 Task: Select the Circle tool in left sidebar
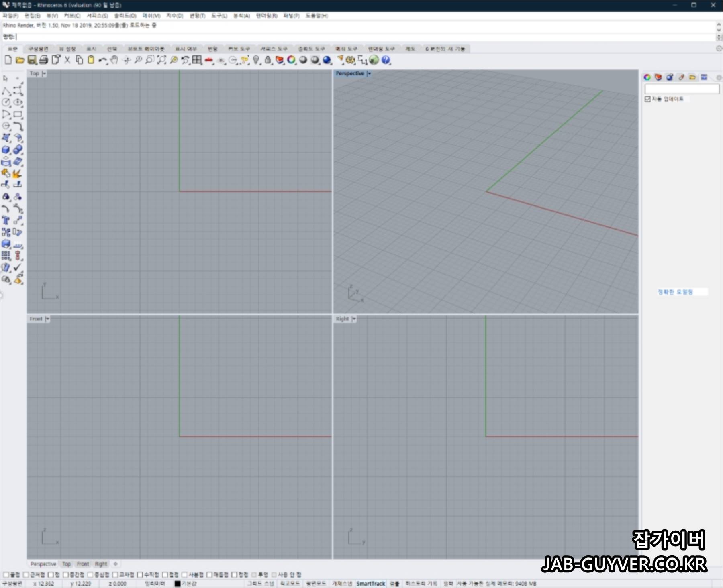(6, 102)
